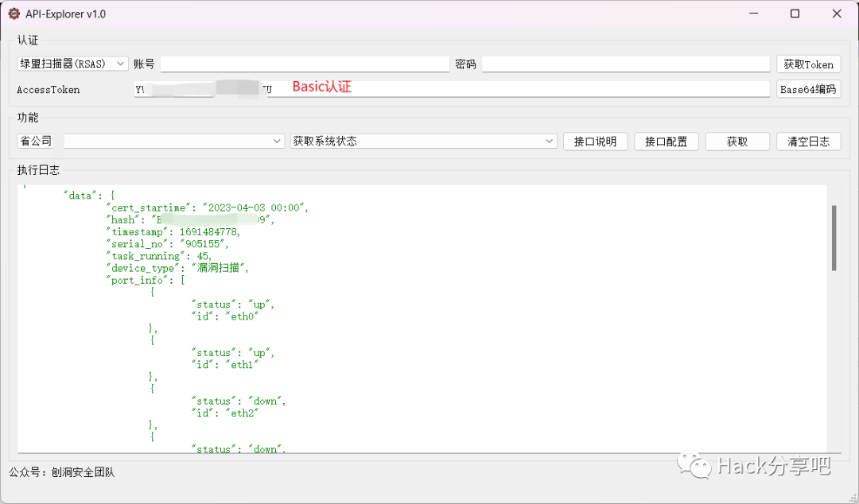Click the Base64编码 button

[808, 89]
